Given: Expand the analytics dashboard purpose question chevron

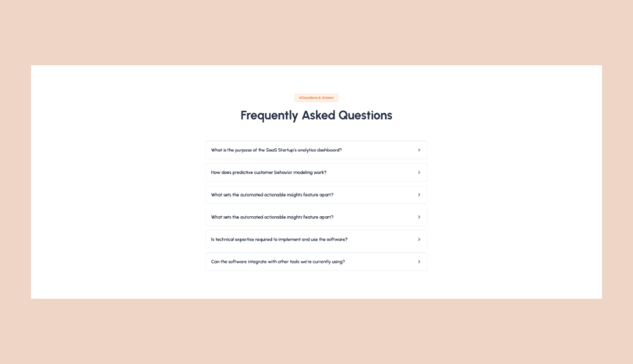Looking at the screenshot, I should pos(419,150).
